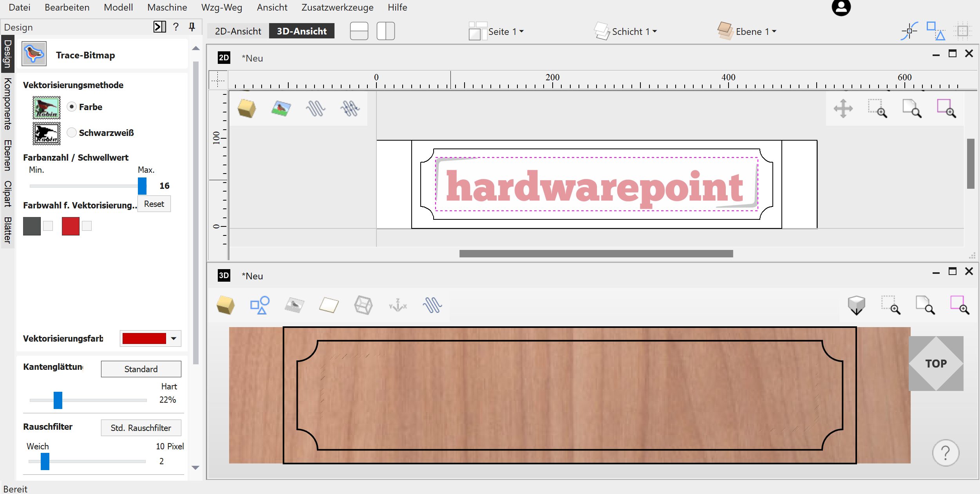Zoom to page in 2D view
This screenshot has height=494, width=980.
(912, 109)
